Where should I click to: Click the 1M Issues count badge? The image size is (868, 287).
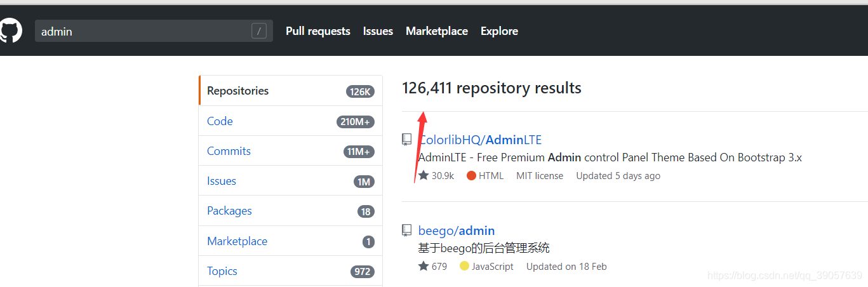(x=364, y=182)
